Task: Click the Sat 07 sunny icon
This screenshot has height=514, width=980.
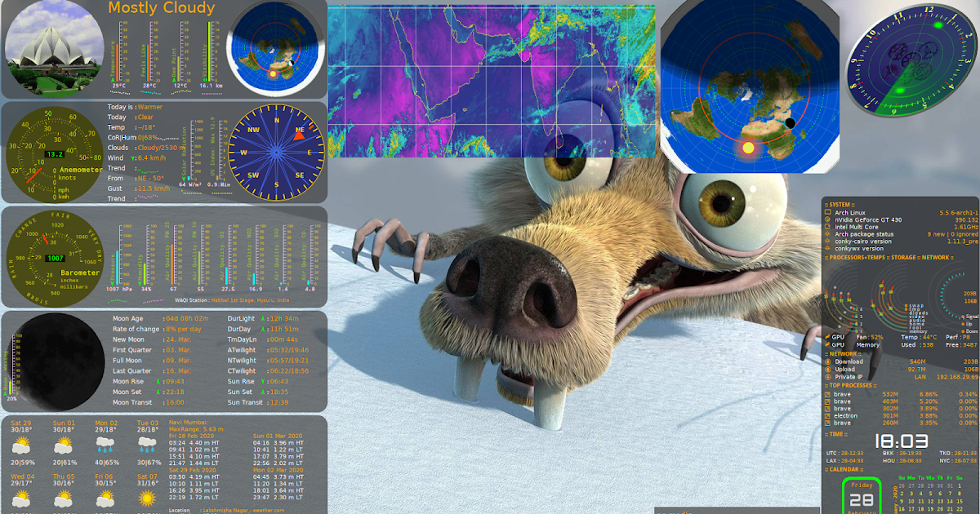Action: tap(149, 498)
